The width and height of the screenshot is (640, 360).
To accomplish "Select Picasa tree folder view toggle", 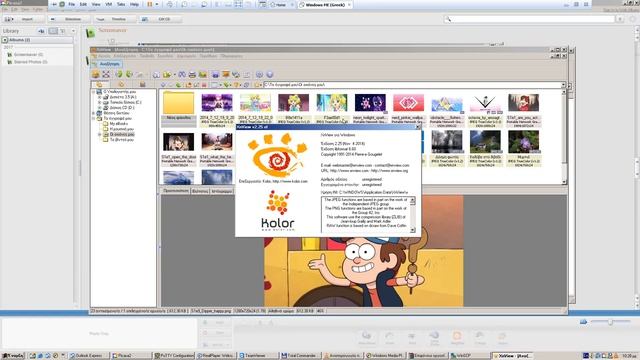I will (63, 31).
